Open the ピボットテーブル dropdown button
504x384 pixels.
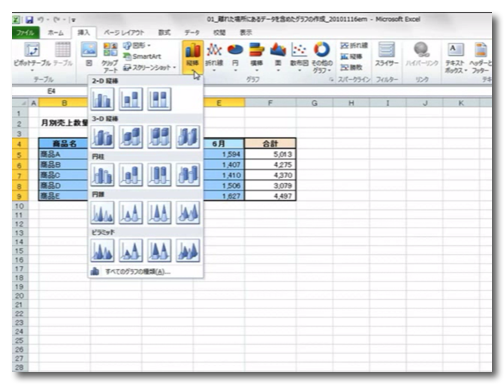32,58
